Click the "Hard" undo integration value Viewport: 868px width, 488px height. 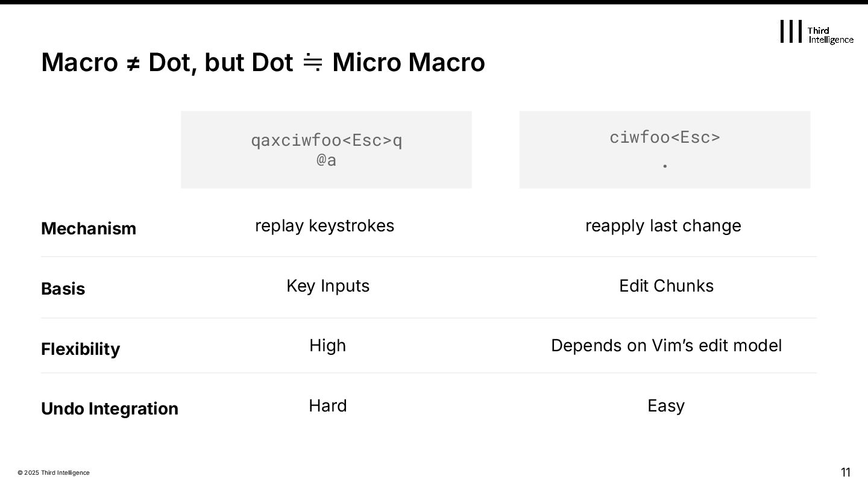click(327, 406)
